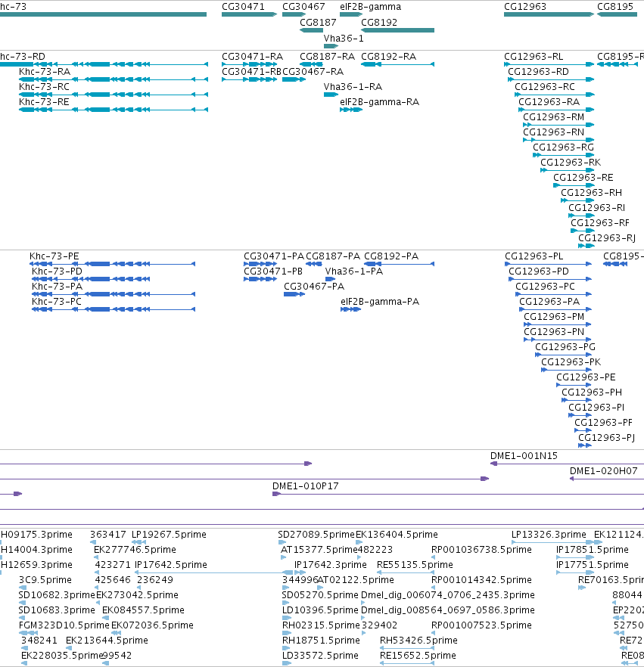Click the RP001007523.5prime EST label

point(481,625)
